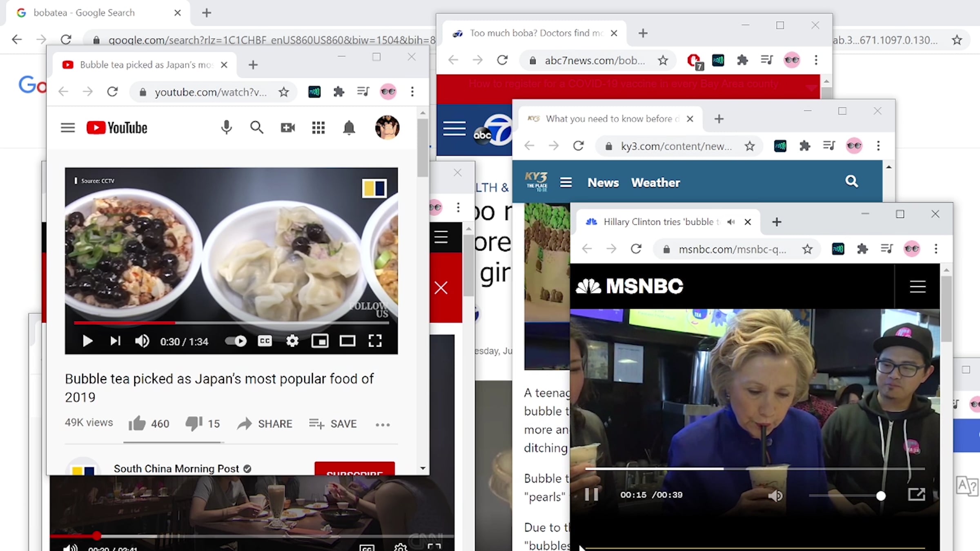The height and width of the screenshot is (551, 980).
Task: Open YouTube guide hamburger menu
Action: 68,128
